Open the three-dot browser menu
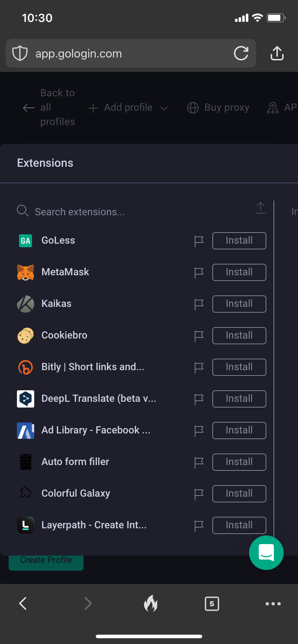 [x=273, y=603]
